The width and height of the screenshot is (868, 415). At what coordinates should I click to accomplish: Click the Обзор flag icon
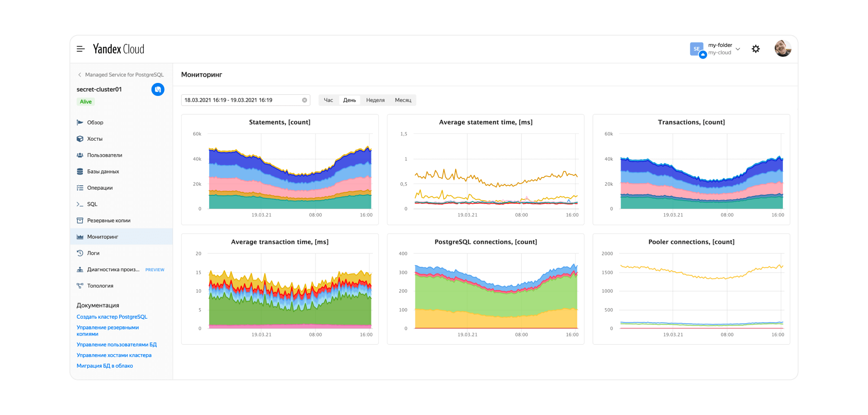pos(80,122)
